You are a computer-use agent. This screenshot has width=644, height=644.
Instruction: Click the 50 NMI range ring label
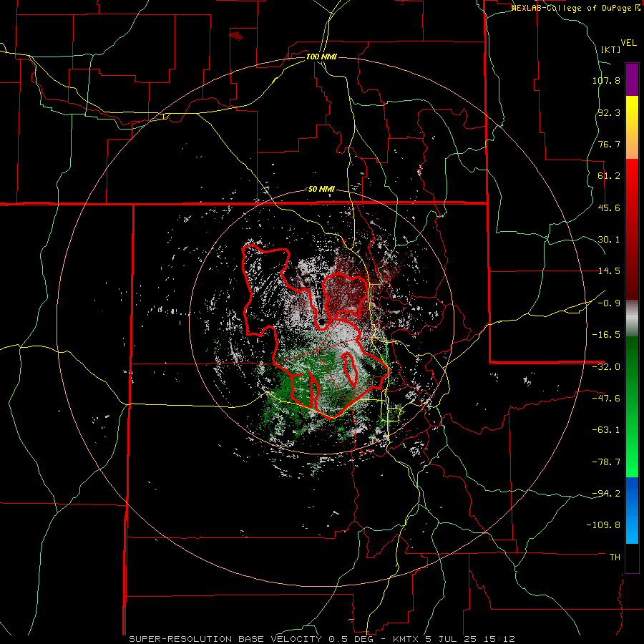[321, 190]
